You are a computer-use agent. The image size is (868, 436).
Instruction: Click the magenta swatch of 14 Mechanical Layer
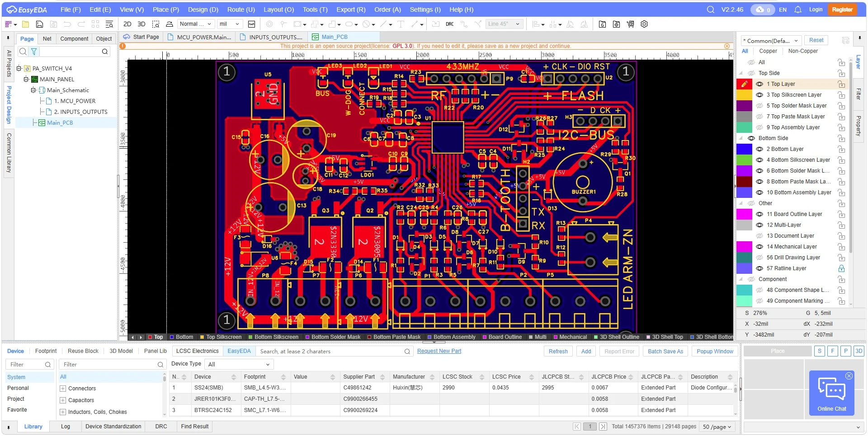745,247
